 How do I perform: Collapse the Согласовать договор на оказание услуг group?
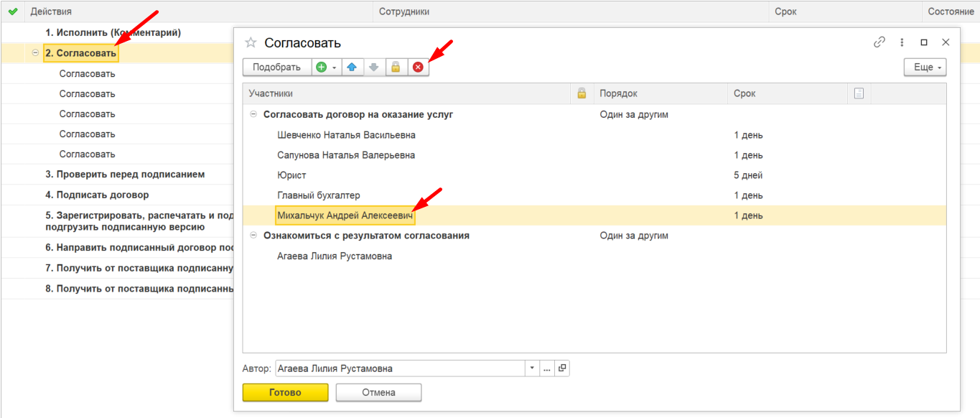coord(253,114)
